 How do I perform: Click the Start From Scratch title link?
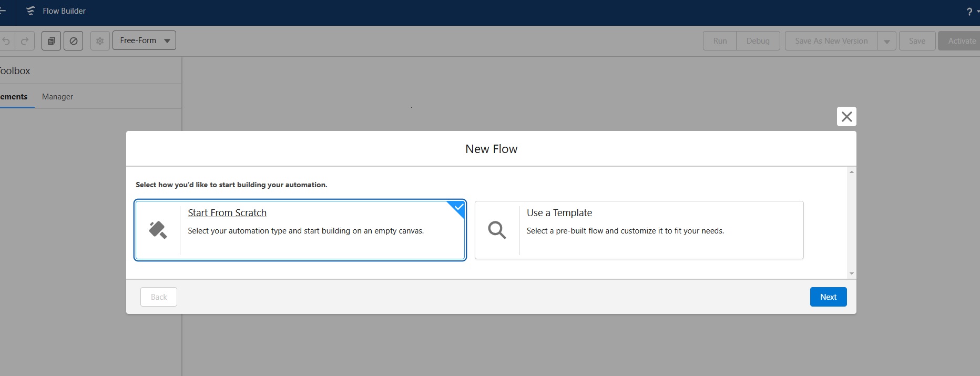pos(227,213)
